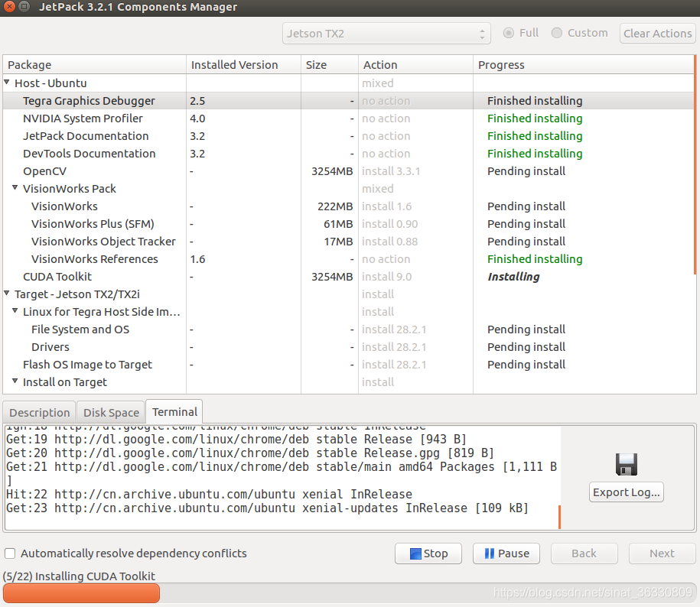Screen dimensions: 700x607
Task: Click the 'Installing' progress status text
Action: (513, 277)
